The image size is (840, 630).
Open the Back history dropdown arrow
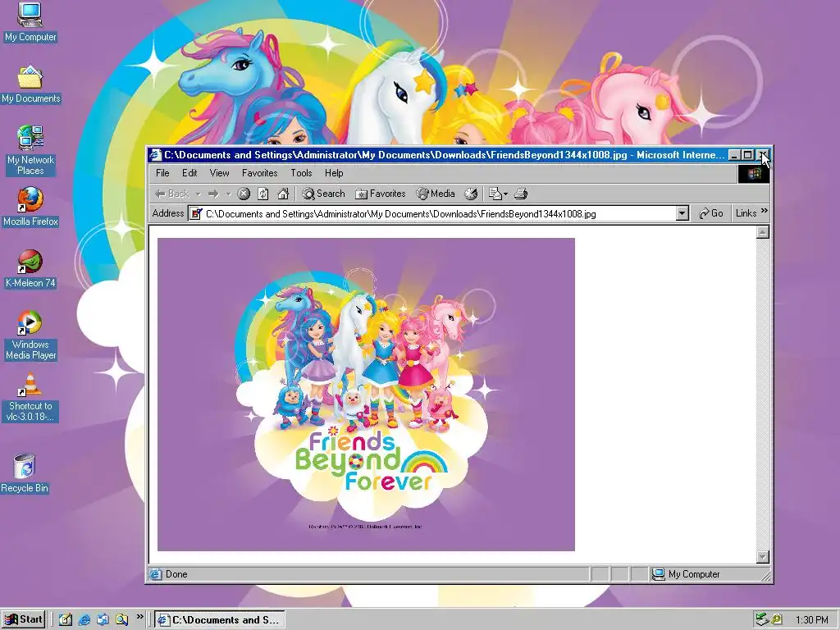(198, 194)
